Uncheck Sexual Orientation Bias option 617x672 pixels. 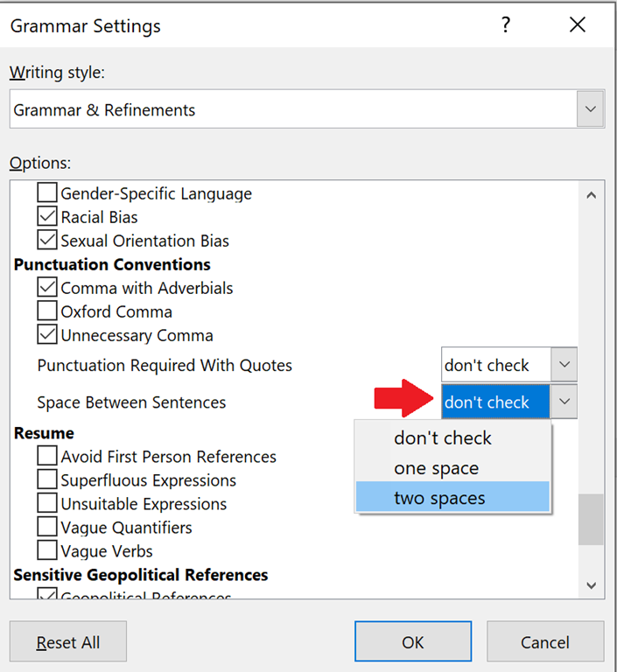point(48,241)
